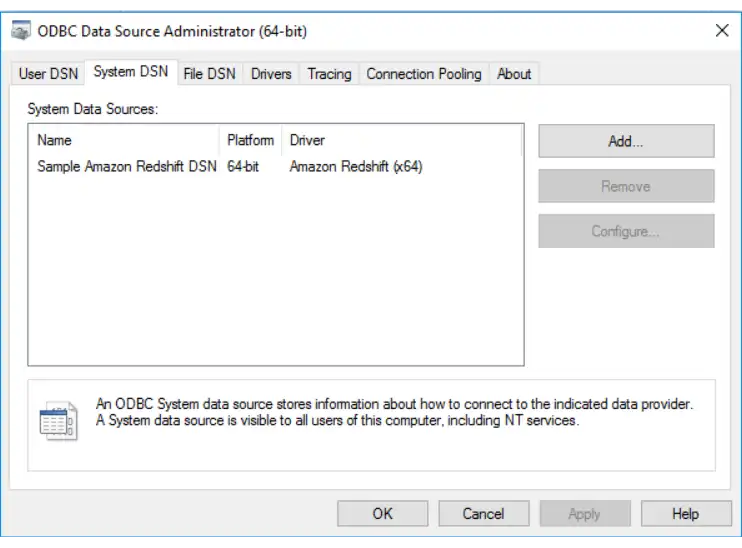The width and height of the screenshot is (742, 548).
Task: Open the Configure... dialog button
Action: pos(626,231)
